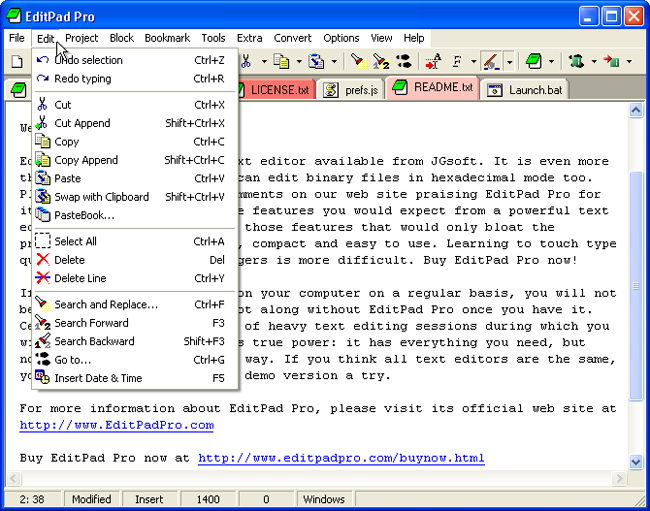
Task: Switch to the LICENSE.txt tab
Action: tap(272, 89)
